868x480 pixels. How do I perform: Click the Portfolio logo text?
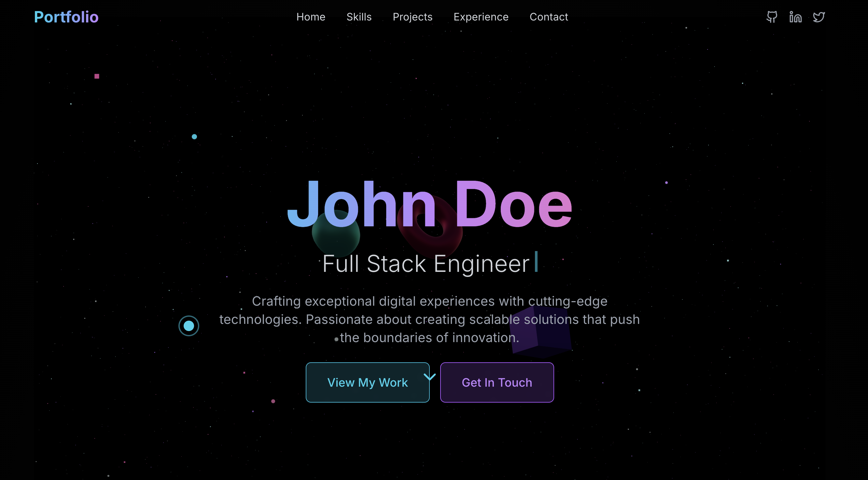66,17
